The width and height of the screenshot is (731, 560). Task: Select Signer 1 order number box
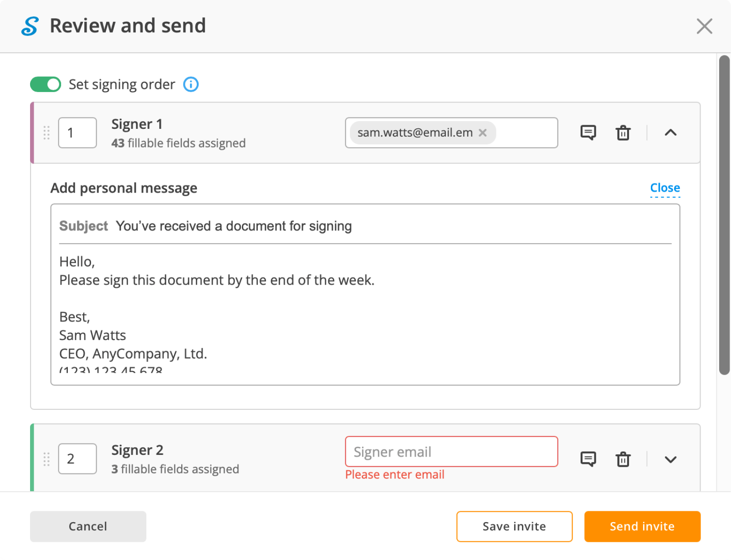point(77,132)
